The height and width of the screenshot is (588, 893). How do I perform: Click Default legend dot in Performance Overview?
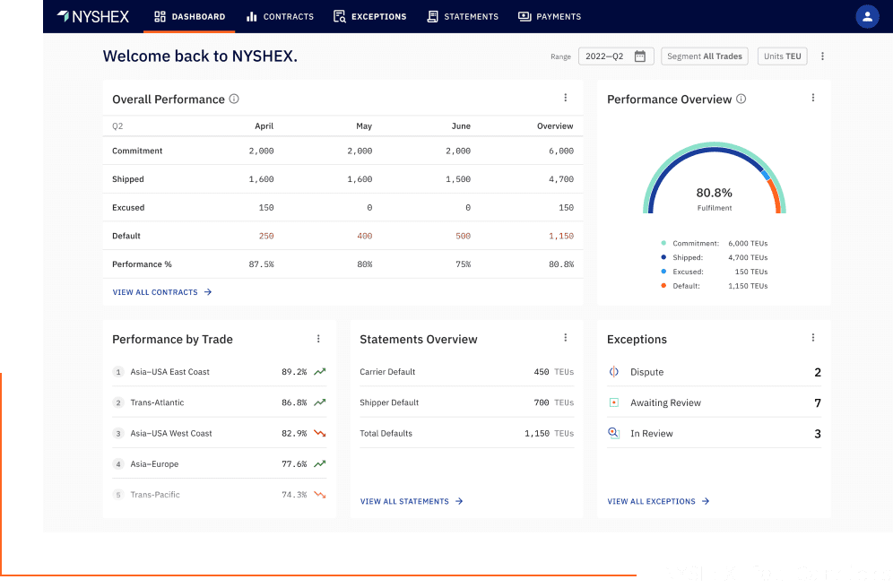point(663,286)
